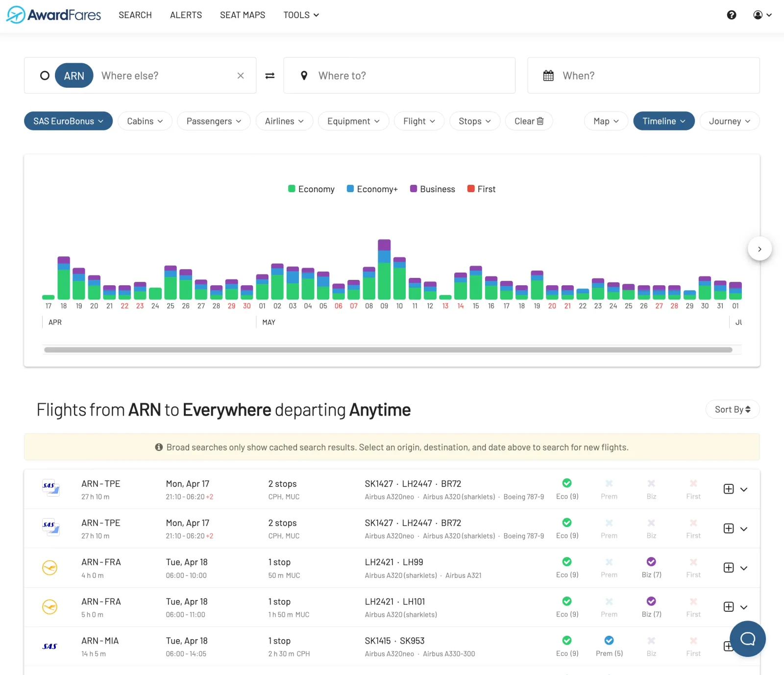The height and width of the screenshot is (675, 784).
Task: Swap origin and destination arrows
Action: click(270, 75)
